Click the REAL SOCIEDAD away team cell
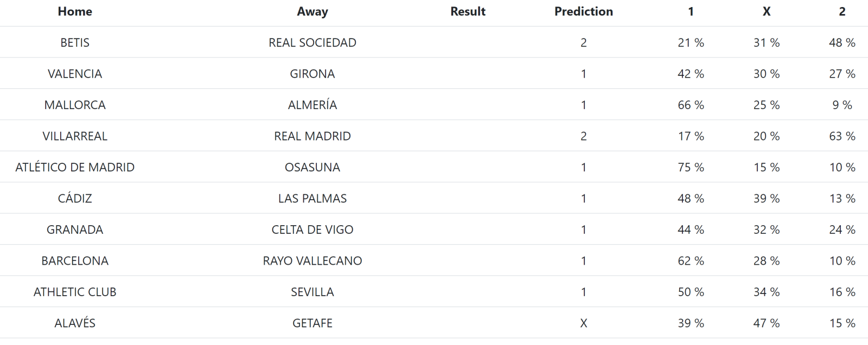The image size is (868, 345). [312, 42]
